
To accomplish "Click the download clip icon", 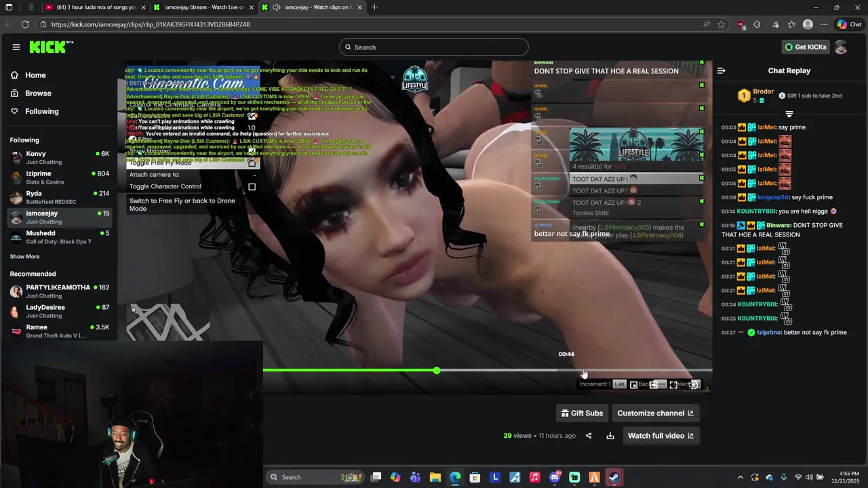I will point(610,436).
